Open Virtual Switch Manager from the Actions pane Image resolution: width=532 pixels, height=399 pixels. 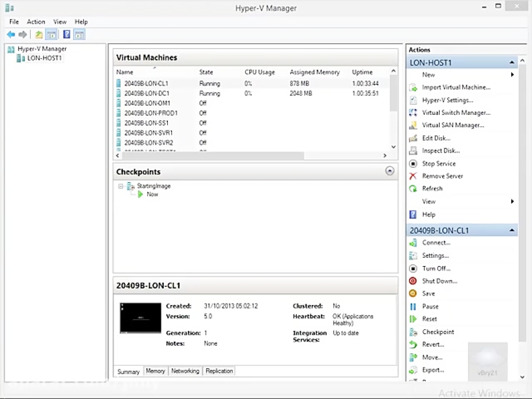point(456,112)
